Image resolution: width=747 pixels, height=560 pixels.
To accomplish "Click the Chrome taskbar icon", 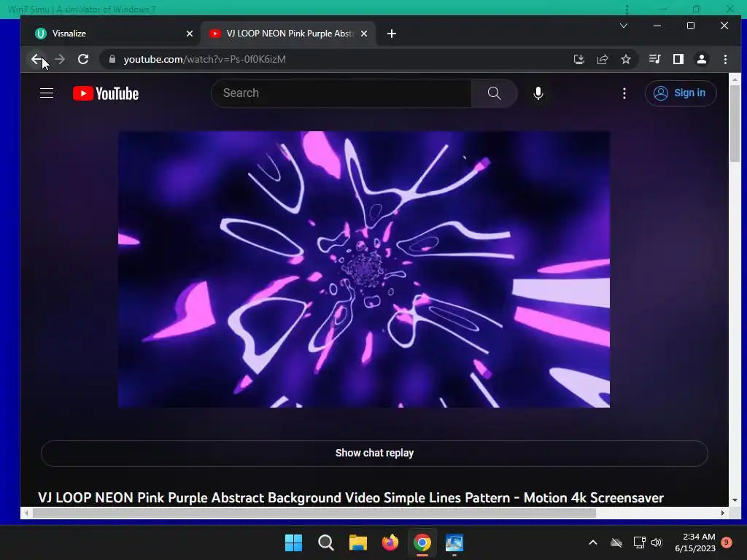I will (422, 542).
